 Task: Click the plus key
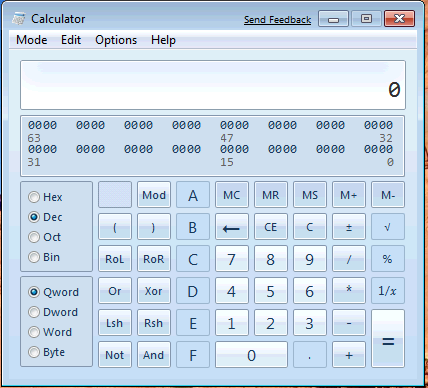pyautogui.click(x=349, y=355)
